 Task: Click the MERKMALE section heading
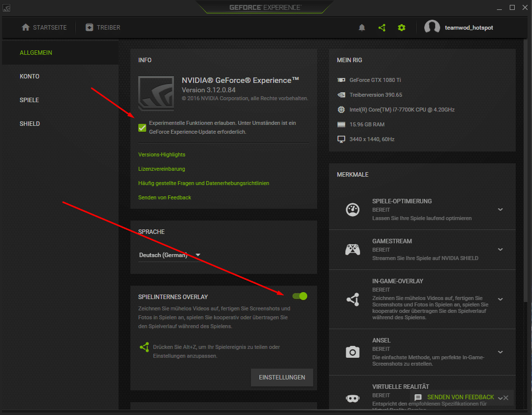(x=353, y=175)
